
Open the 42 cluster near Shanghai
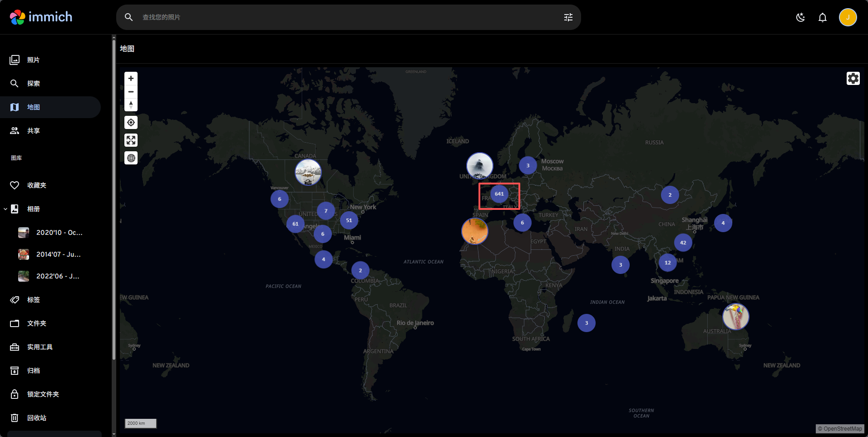point(683,243)
